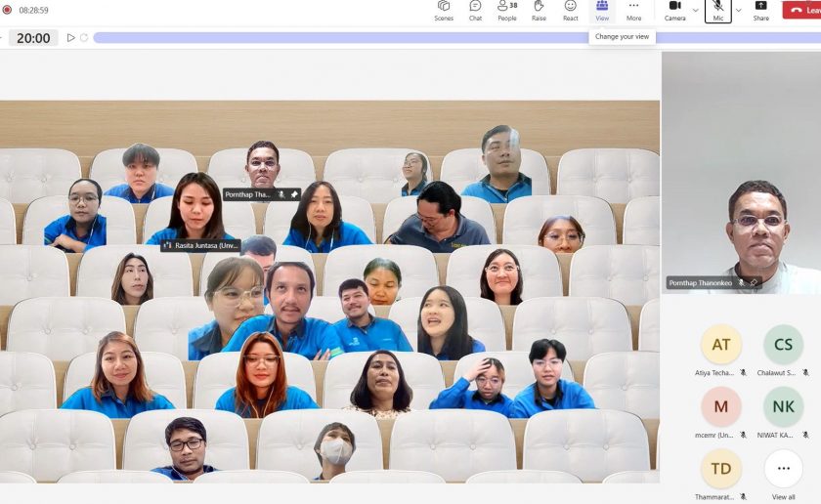Image resolution: width=821 pixels, height=504 pixels.
Task: Select the AT participant avatar
Action: click(x=721, y=345)
